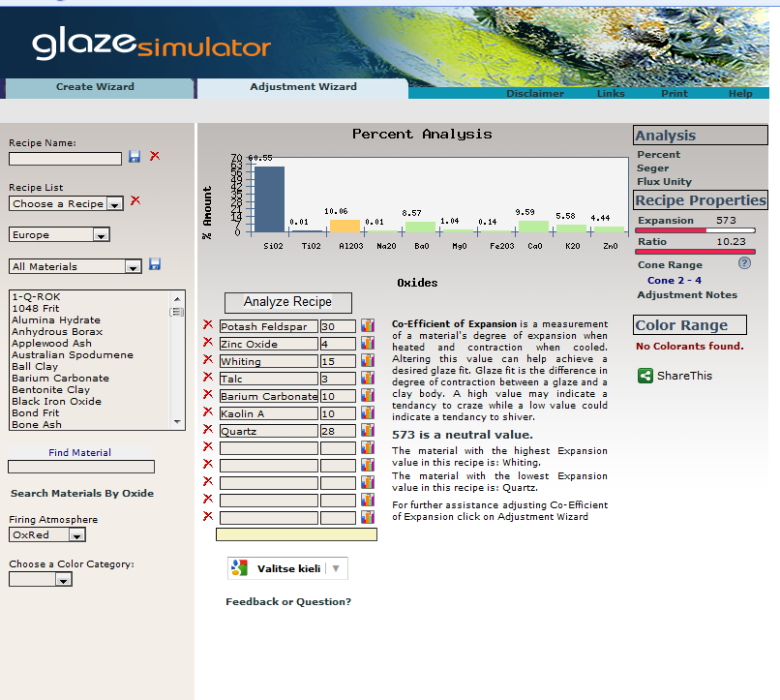This screenshot has height=700, width=780.
Task: Select Alumina Hydrate in materials list
Action: [x=56, y=320]
